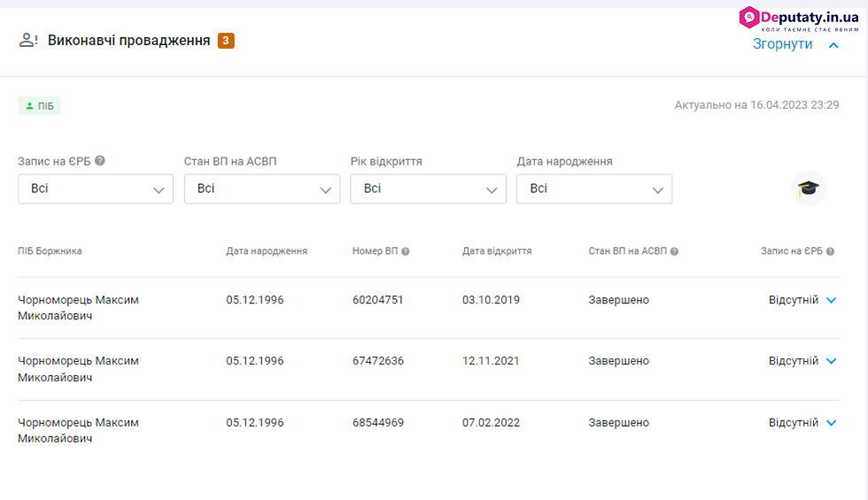Select ВП number 68544969

377,423
